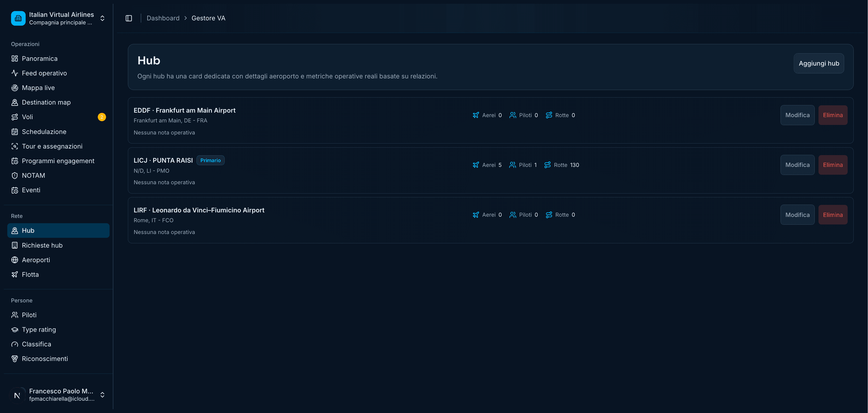Image resolution: width=868 pixels, height=413 pixels.
Task: Click Modifica for LICJ PUNTA RAISI hub
Action: coord(797,165)
